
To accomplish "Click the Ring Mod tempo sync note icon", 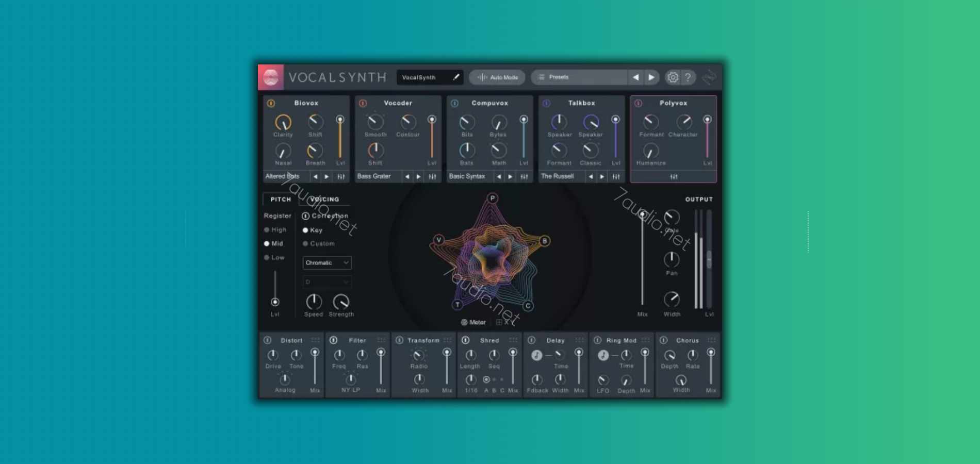I will click(x=603, y=355).
